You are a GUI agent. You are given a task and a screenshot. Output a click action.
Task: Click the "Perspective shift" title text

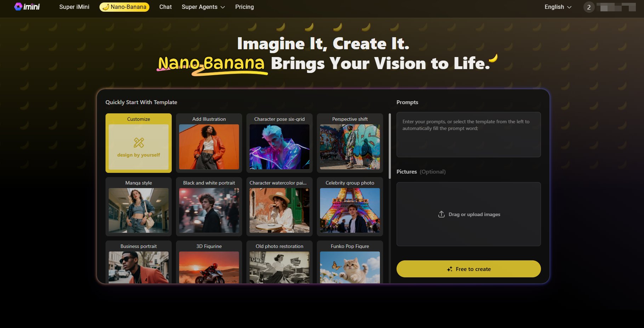350,119
